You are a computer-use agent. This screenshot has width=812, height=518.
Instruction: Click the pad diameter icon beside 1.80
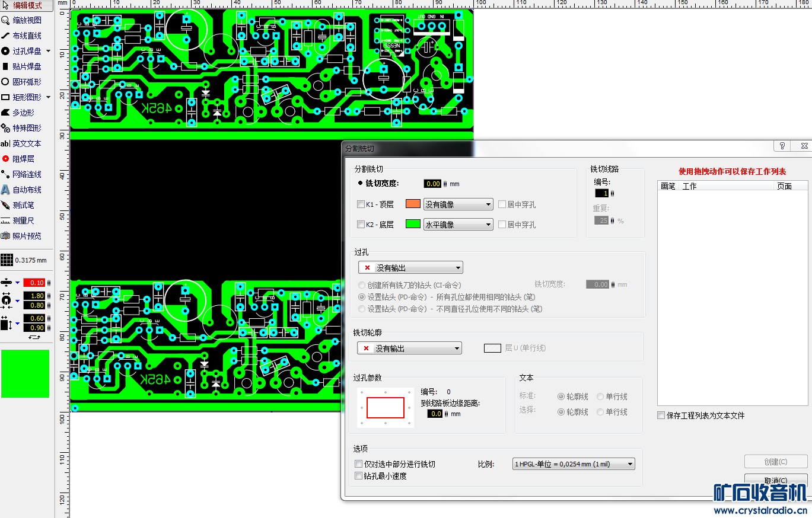[x=6, y=300]
